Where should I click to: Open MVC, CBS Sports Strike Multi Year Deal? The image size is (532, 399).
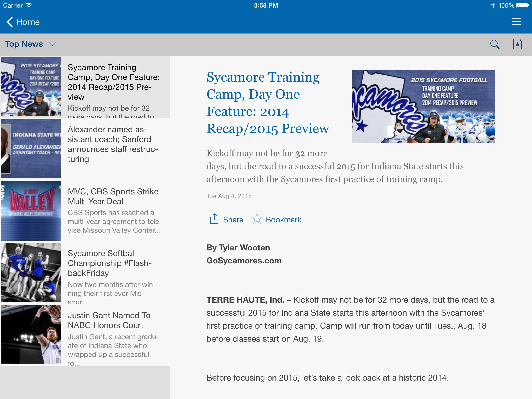[x=85, y=211]
